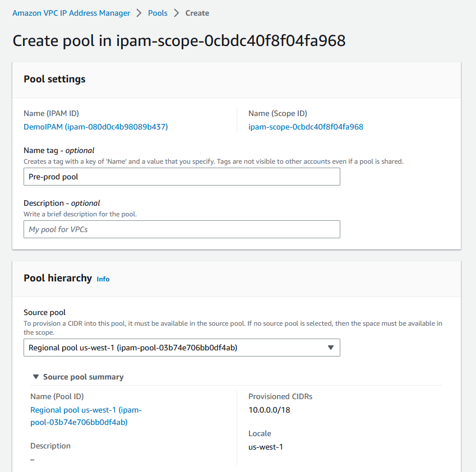Click the Description input field
The image size is (476, 472).
182,229
